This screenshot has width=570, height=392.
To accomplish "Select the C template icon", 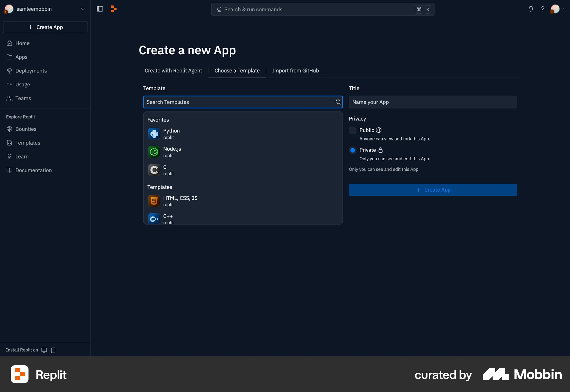I will [154, 170].
